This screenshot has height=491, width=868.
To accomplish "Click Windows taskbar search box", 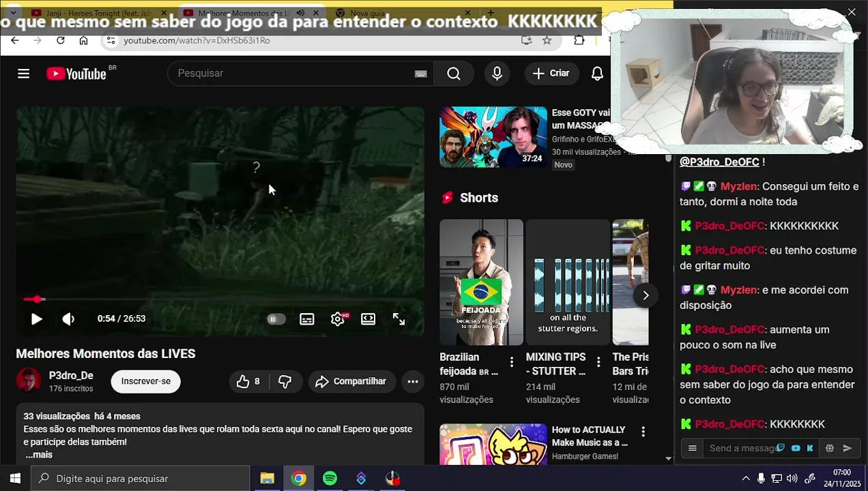I will click(141, 479).
